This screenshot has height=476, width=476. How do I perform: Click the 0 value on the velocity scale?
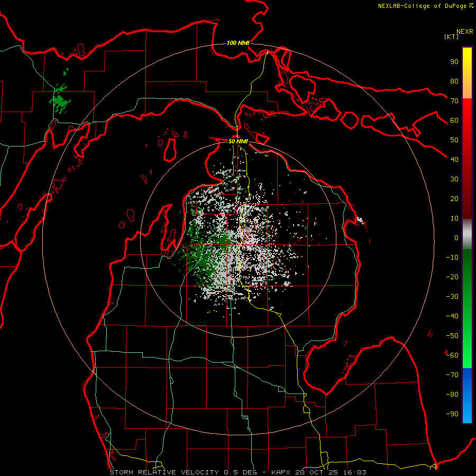(x=456, y=237)
